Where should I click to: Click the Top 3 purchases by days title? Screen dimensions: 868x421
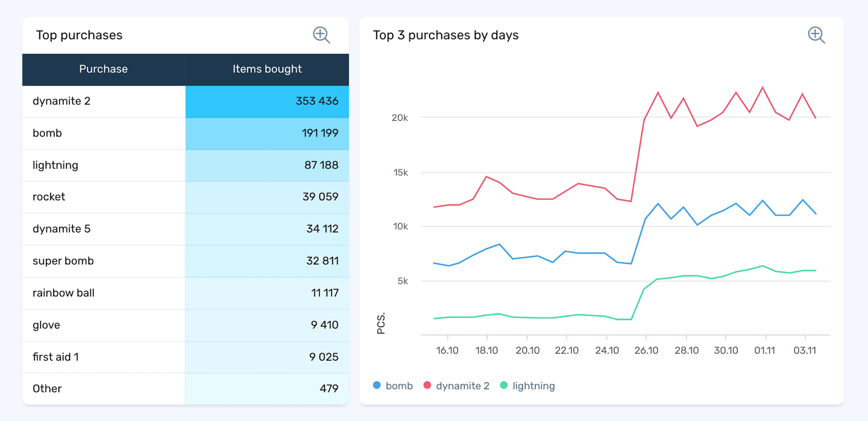click(x=445, y=35)
